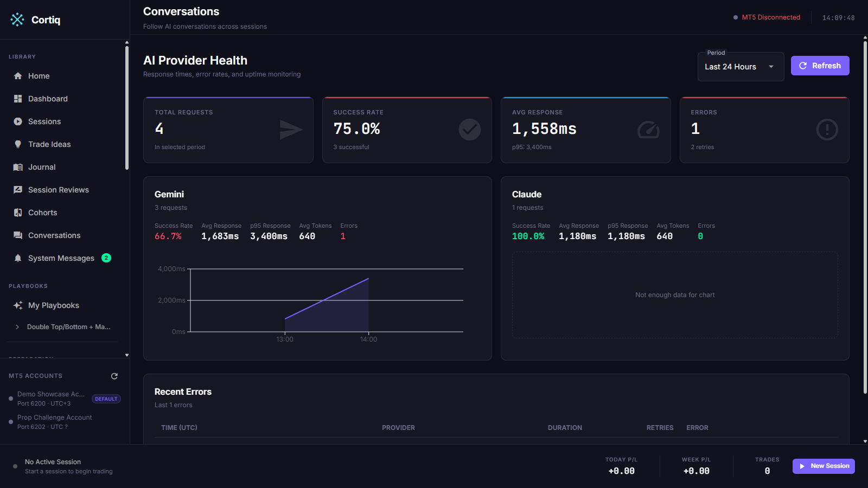Viewport: 868px width, 488px height.
Task: Start a New Session button
Action: point(824,466)
